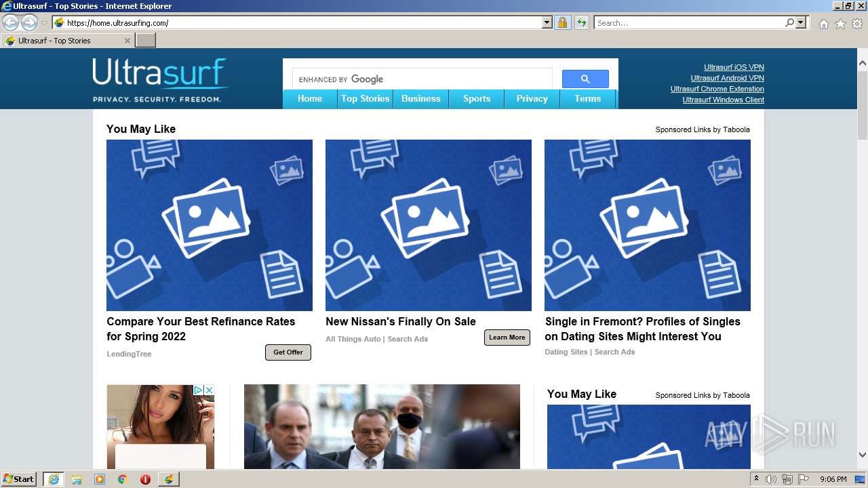The width and height of the screenshot is (868, 488).
Task: Open the red Opera taskbar icon
Action: pyautogui.click(x=145, y=479)
